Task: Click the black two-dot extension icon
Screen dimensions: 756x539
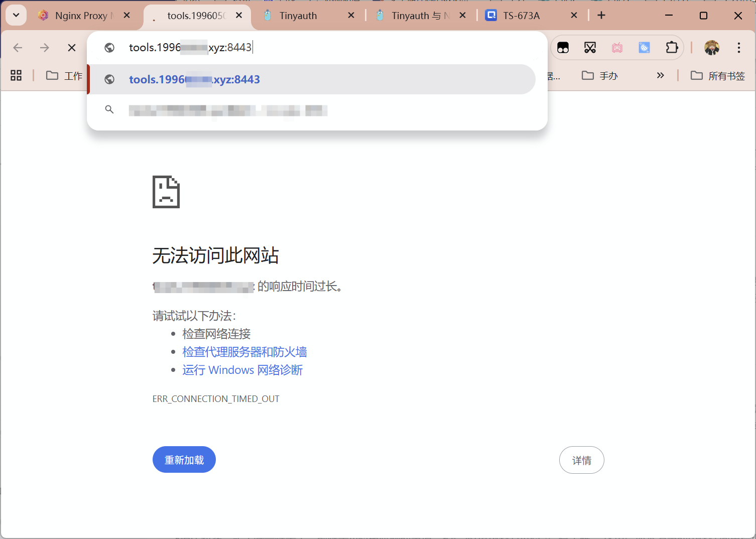Action: (563, 47)
